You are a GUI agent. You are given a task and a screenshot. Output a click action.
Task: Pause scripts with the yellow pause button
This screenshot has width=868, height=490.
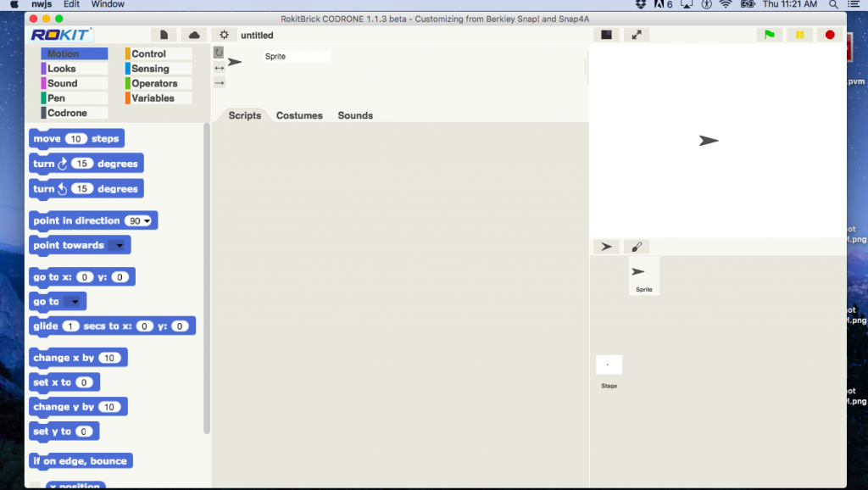[x=799, y=35]
